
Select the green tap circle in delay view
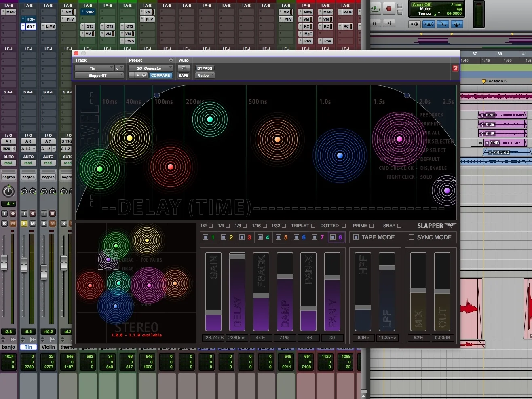click(100, 169)
